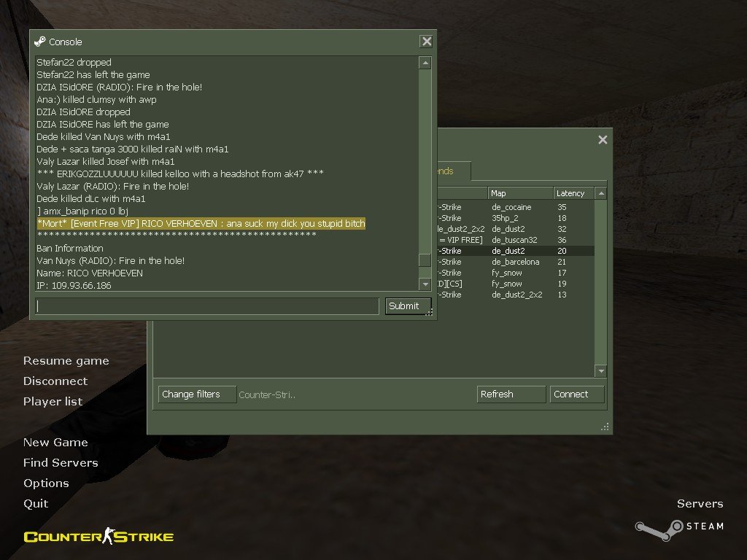Select the de_barcelona server row
This screenshot has height=560, width=747.
tap(516, 262)
